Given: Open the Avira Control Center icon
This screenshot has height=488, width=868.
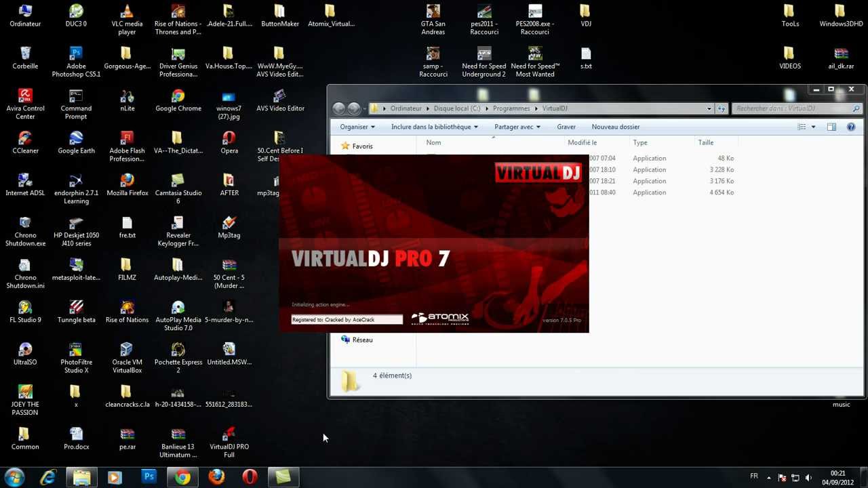Looking at the screenshot, I should (x=25, y=104).
